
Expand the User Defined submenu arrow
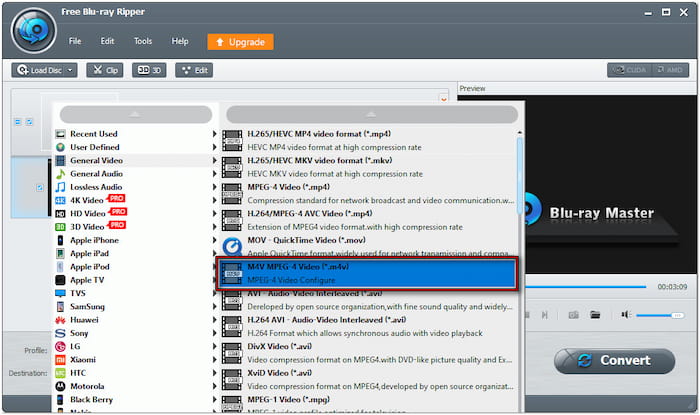[x=214, y=147]
